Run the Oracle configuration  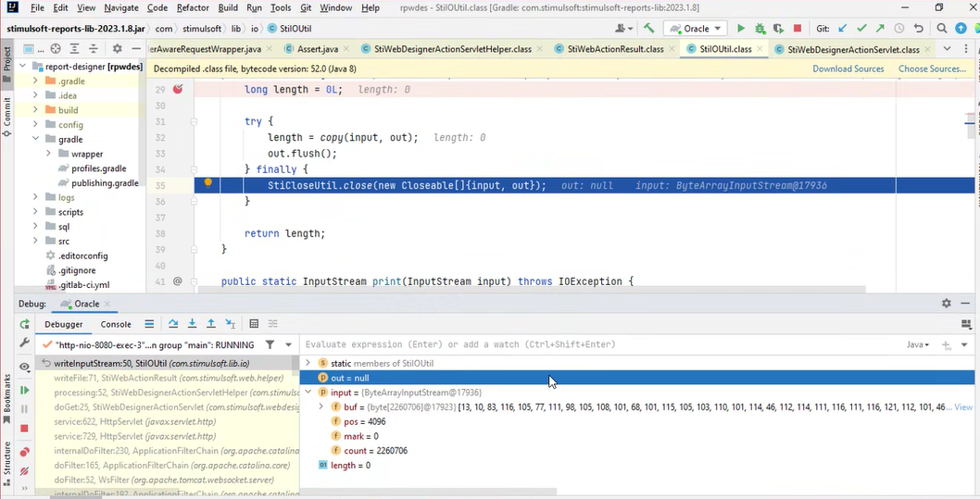pos(741,28)
